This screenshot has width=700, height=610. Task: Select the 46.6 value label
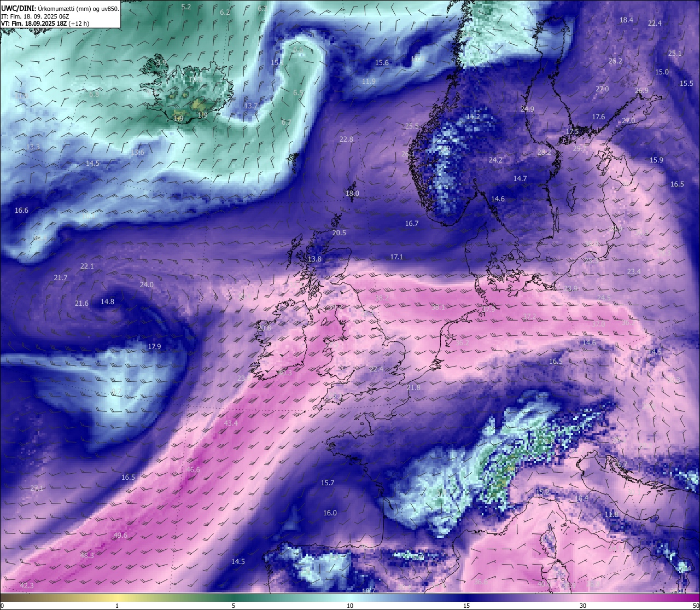(x=193, y=470)
